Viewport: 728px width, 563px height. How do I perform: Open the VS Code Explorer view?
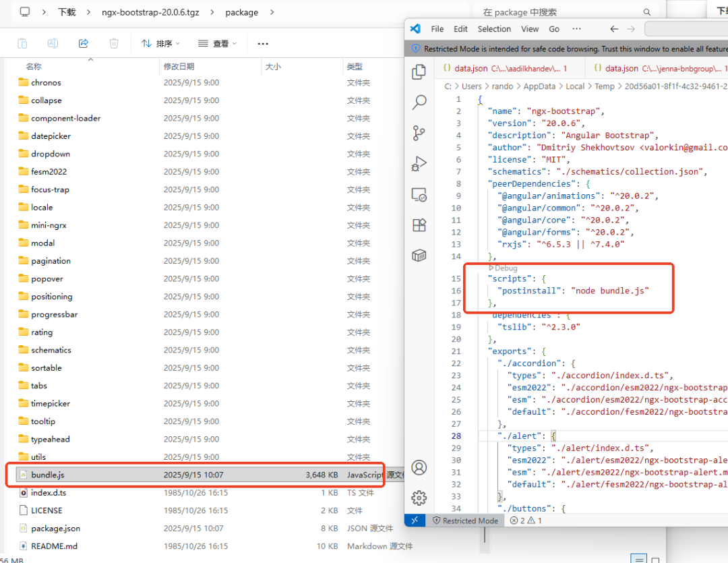[x=419, y=71]
